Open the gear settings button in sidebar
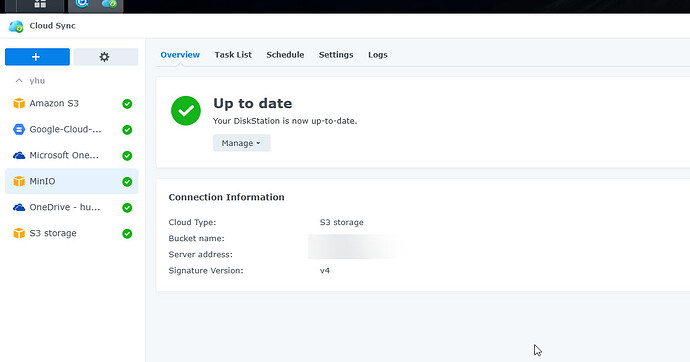This screenshot has height=362, width=690. 106,57
